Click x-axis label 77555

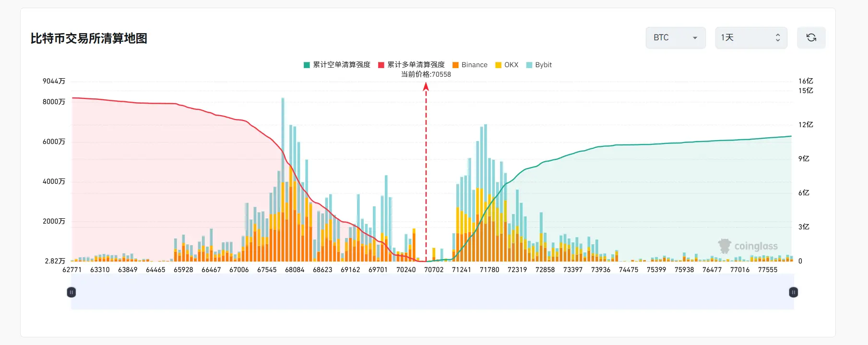tap(768, 270)
